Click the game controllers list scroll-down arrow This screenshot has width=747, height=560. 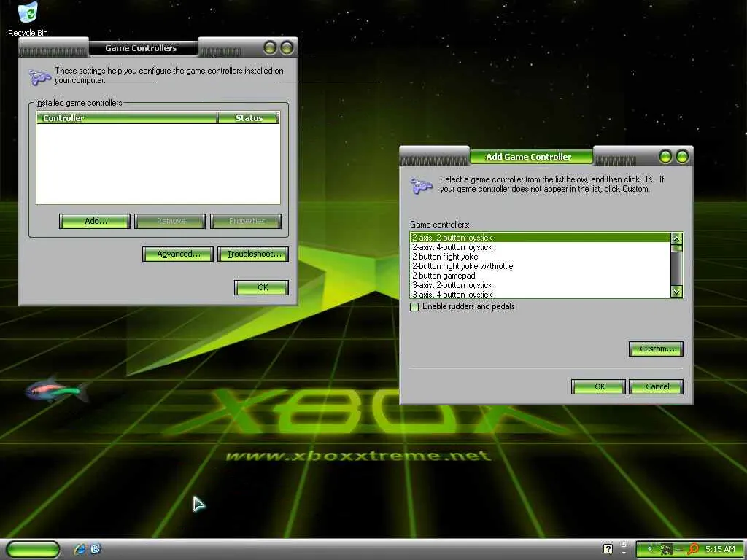676,292
